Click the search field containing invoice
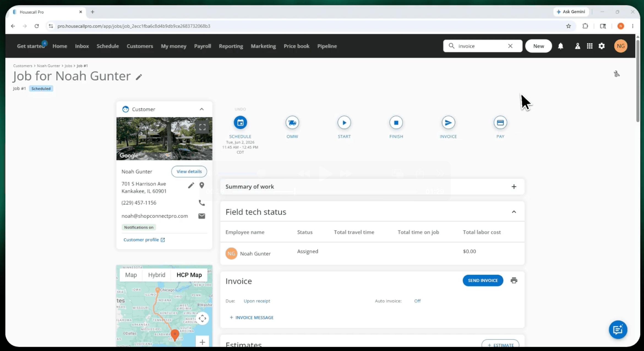Image resolution: width=644 pixels, height=351 pixels. [x=482, y=46]
